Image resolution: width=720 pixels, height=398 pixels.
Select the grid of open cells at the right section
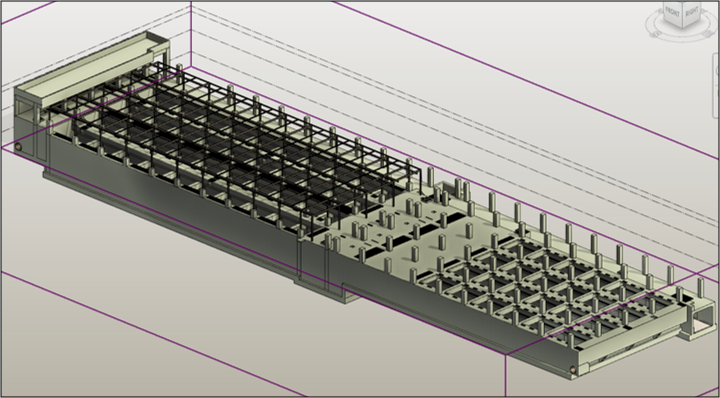click(551, 285)
